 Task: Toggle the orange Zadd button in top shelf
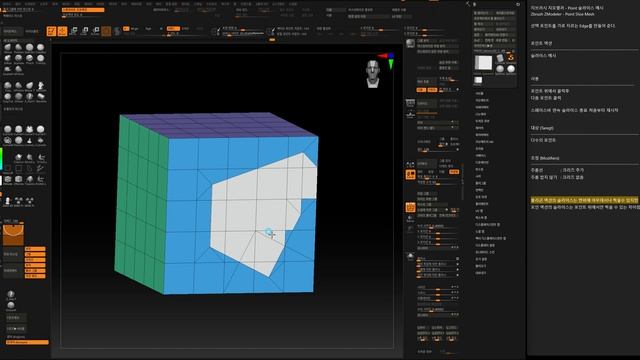click(x=173, y=29)
